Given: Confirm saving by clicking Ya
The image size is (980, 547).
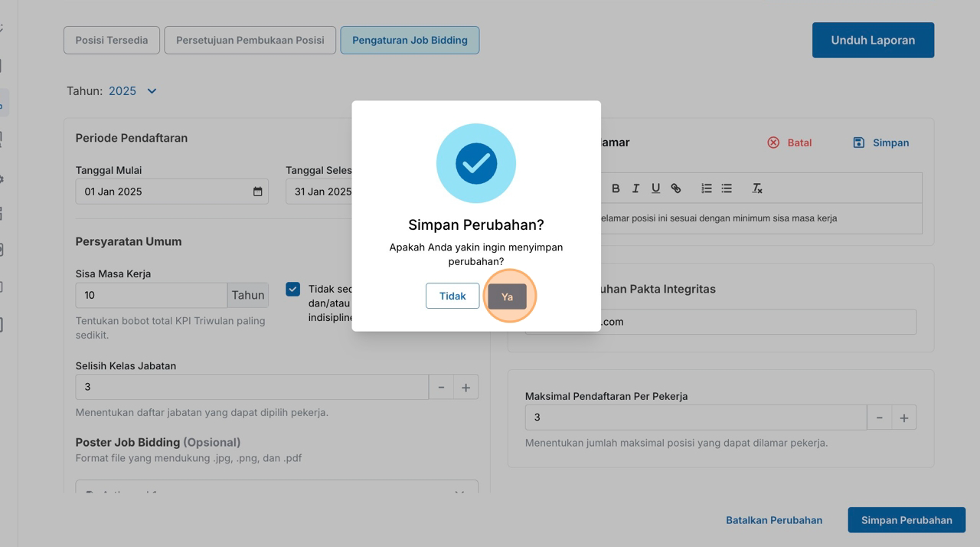Looking at the screenshot, I should pos(507,296).
